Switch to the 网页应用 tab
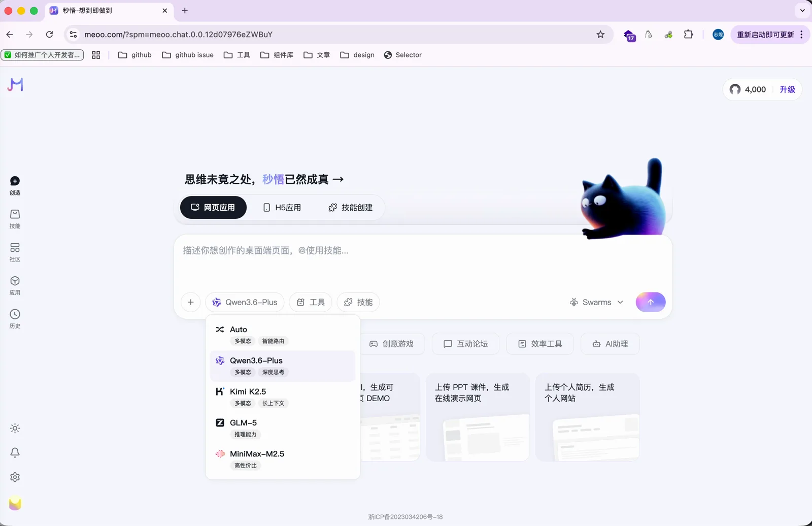The height and width of the screenshot is (526, 812). tap(213, 208)
